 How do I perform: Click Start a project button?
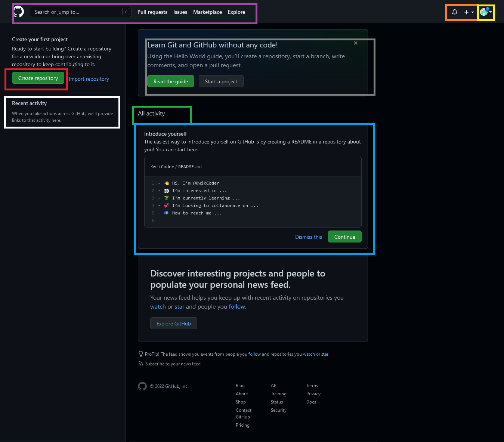[x=221, y=81]
